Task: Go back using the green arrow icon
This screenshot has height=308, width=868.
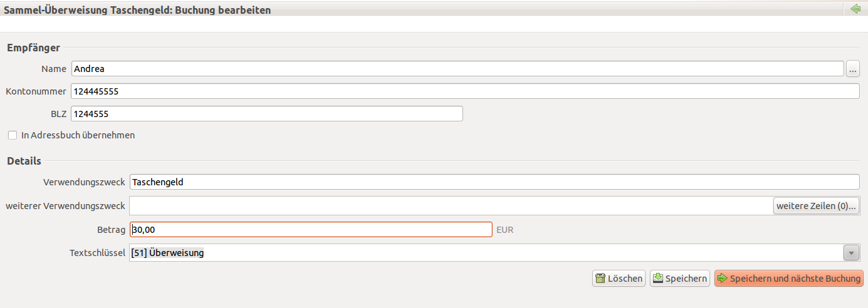Action: pyautogui.click(x=855, y=9)
